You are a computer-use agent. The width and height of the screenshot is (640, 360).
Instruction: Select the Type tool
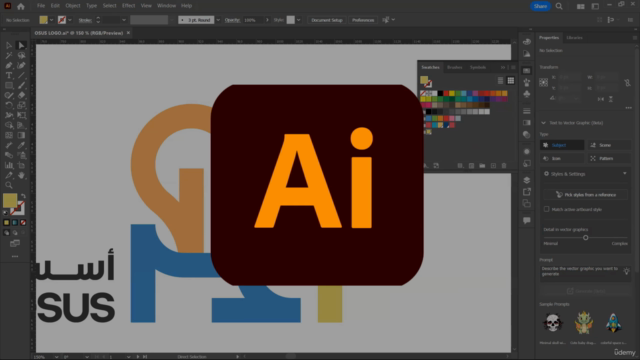point(9,76)
